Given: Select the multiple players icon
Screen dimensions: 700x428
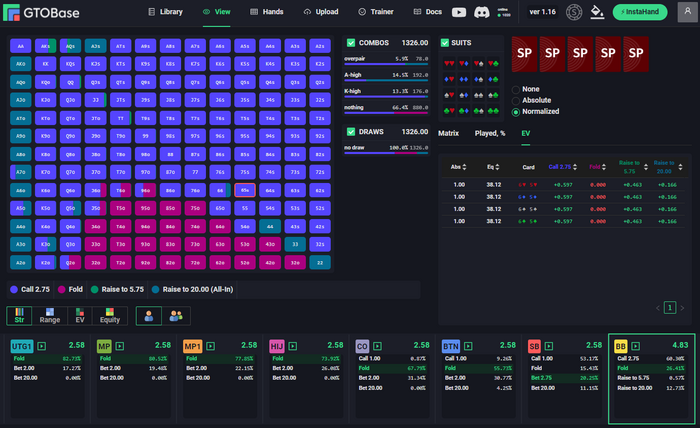Looking at the screenshot, I should coord(176,316).
